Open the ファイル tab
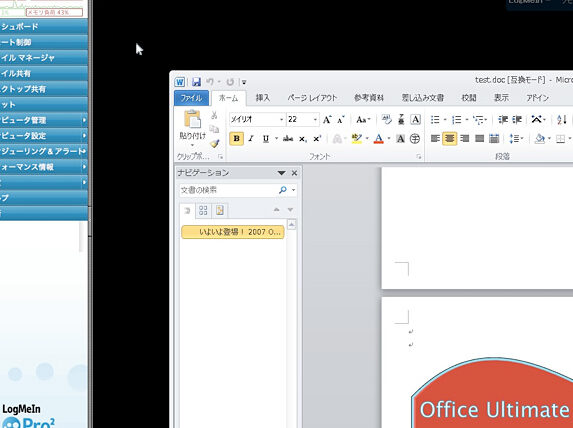 tap(191, 98)
